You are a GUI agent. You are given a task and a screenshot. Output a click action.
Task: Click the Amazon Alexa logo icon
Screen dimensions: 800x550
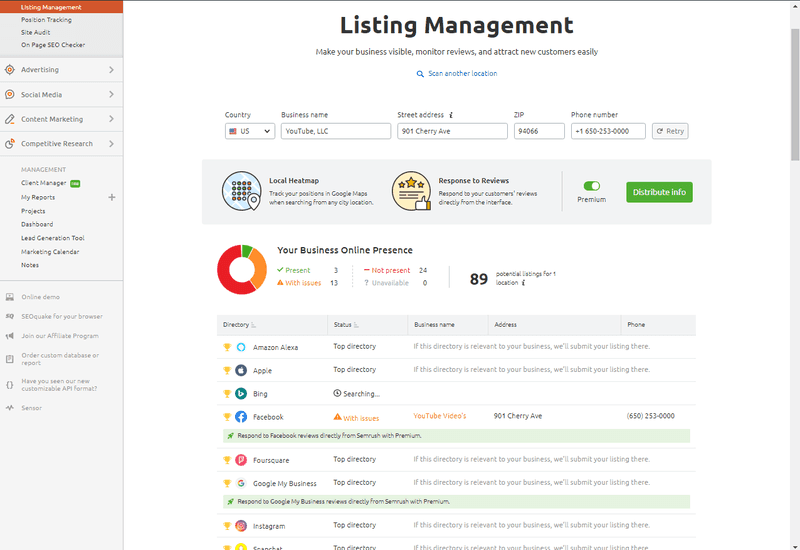coord(241,347)
